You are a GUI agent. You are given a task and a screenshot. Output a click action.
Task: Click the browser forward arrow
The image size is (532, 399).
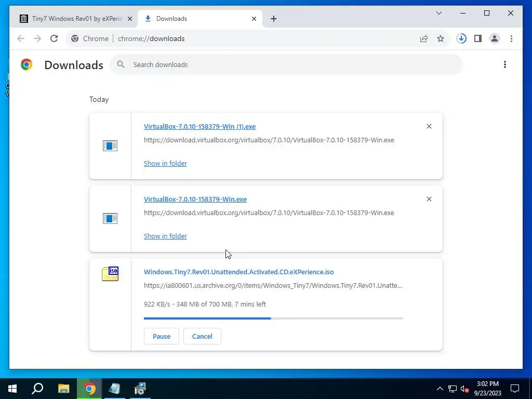pyautogui.click(x=37, y=38)
